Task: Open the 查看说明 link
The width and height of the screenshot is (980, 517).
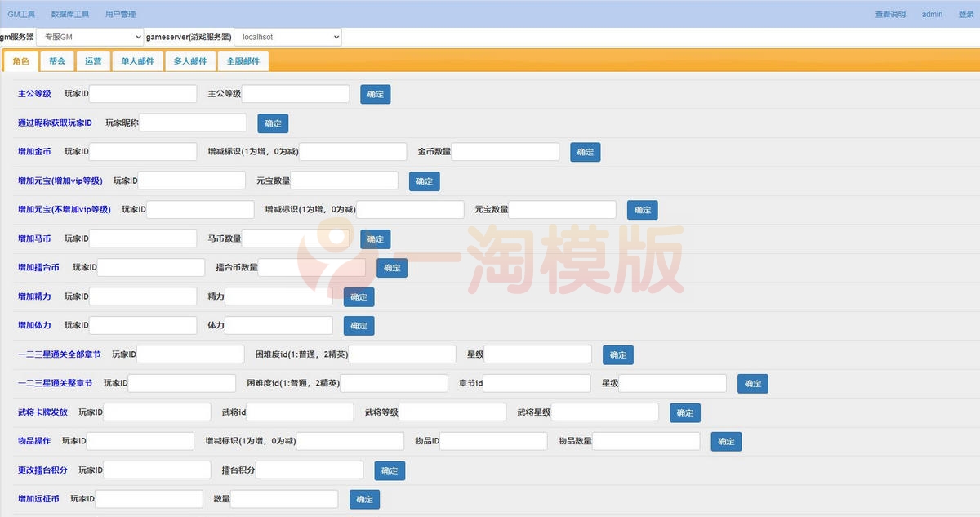Action: 889,13
